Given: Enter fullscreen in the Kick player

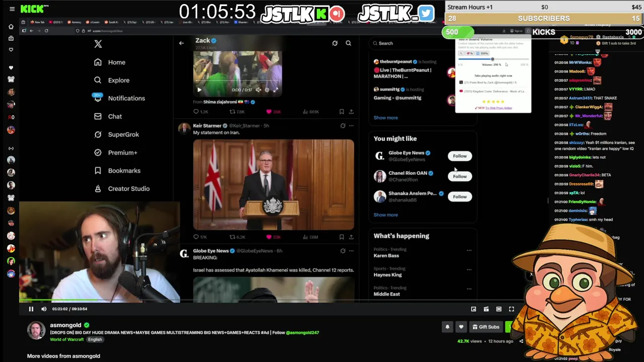Looking at the screenshot, I should [511, 309].
